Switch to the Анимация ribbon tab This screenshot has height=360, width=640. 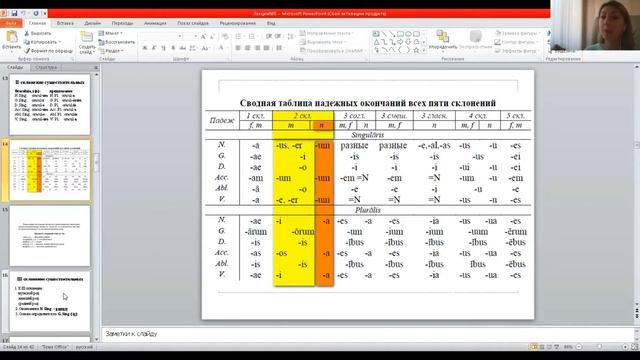(155, 23)
